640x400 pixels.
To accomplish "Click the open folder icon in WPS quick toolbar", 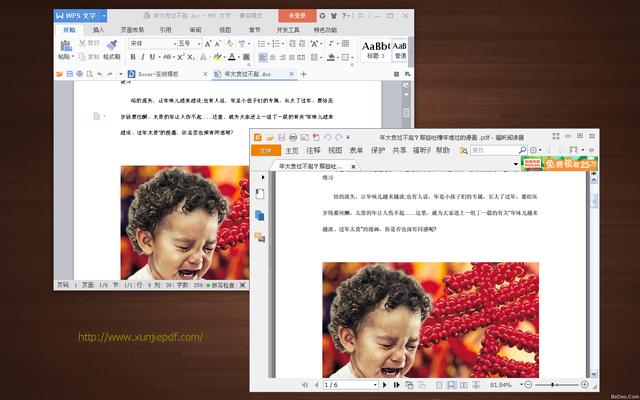I will tap(60, 74).
